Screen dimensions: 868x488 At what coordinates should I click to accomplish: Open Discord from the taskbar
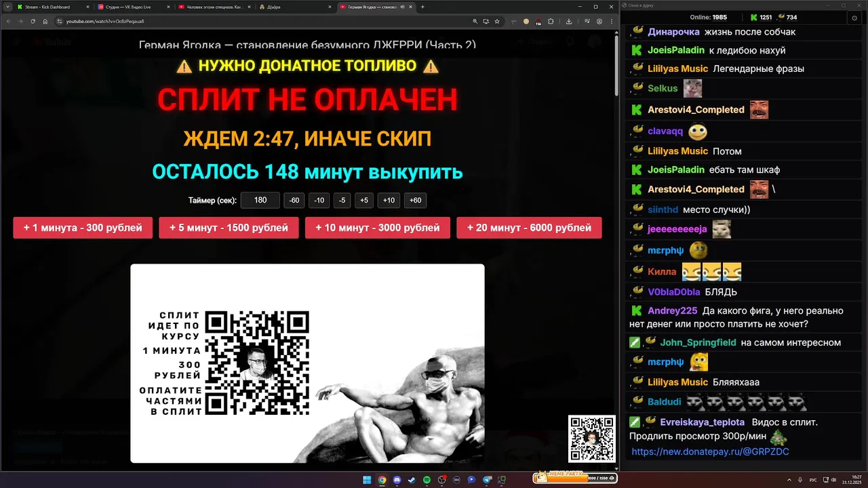pyautogui.click(x=397, y=480)
